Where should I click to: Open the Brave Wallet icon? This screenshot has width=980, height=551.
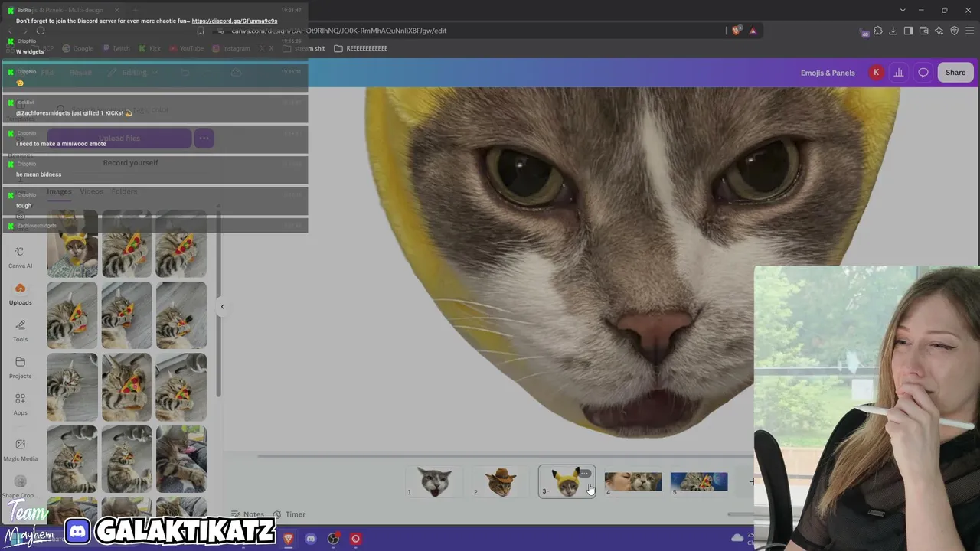click(x=924, y=31)
